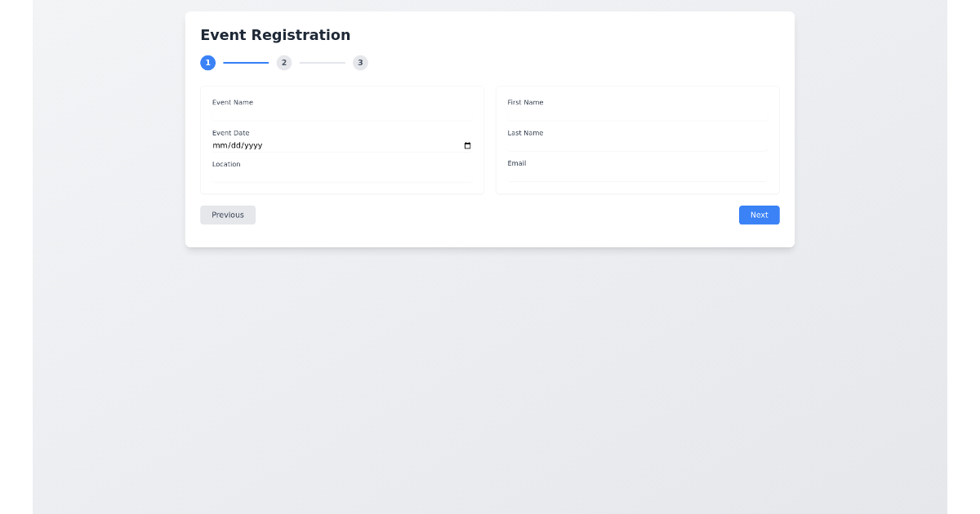This screenshot has height=514, width=980.
Task: Focus the First Name input field
Action: pos(637,114)
